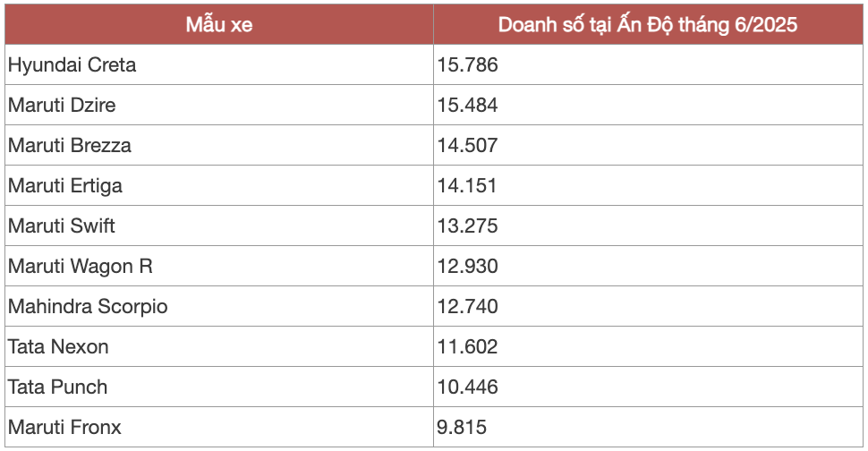This screenshot has height=451, width=868.
Task: Click the 14.507 sales cell
Action: 467,146
